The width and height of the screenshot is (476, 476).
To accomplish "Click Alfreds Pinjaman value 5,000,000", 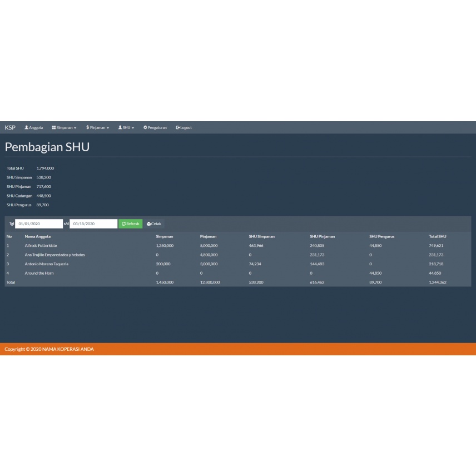I will [x=209, y=246].
